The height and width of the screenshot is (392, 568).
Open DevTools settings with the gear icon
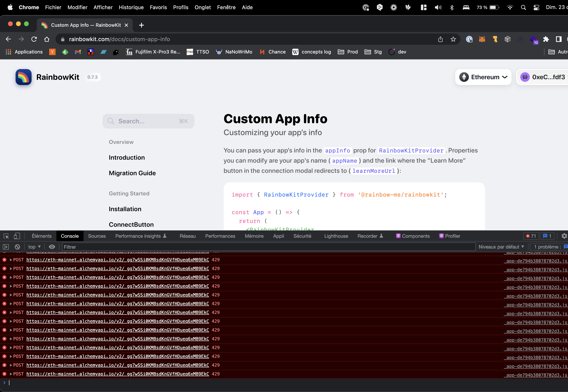point(564,236)
